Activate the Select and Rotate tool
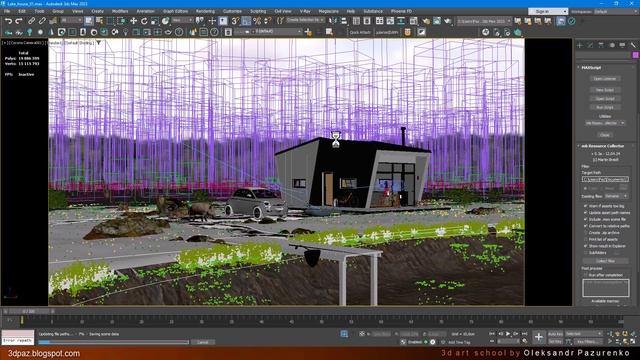Screen dimensions: 640x360 click(x=144, y=21)
